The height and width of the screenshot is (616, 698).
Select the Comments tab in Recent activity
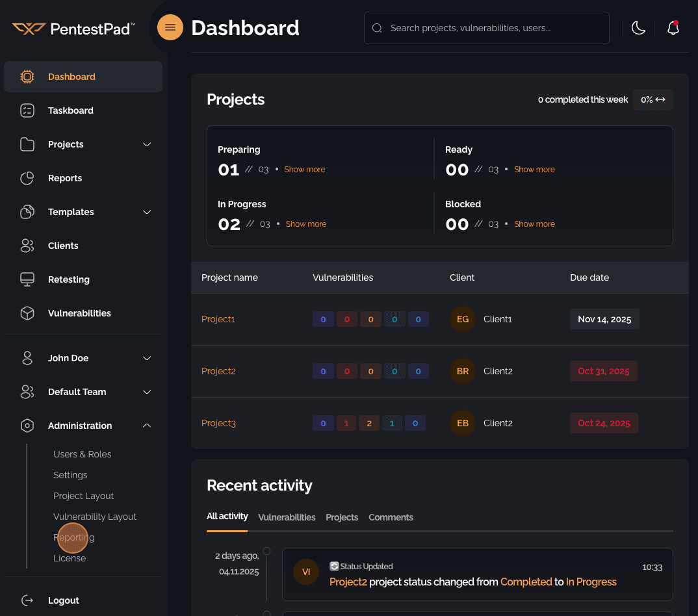click(x=391, y=517)
